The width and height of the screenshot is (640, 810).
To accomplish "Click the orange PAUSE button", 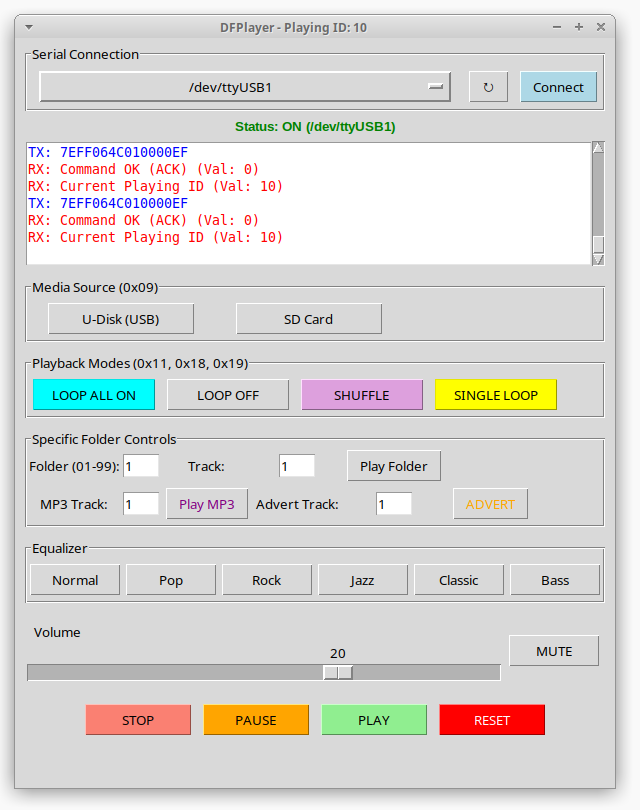I will (256, 720).
